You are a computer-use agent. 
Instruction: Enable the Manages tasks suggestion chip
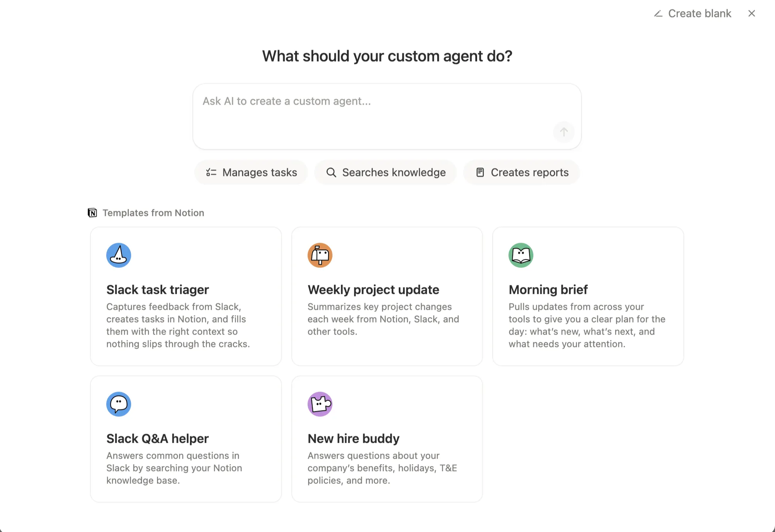[251, 172]
